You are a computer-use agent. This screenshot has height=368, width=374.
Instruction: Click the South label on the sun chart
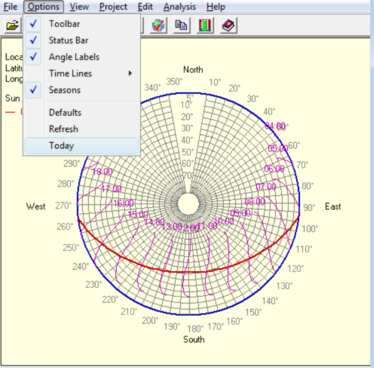pyautogui.click(x=194, y=339)
